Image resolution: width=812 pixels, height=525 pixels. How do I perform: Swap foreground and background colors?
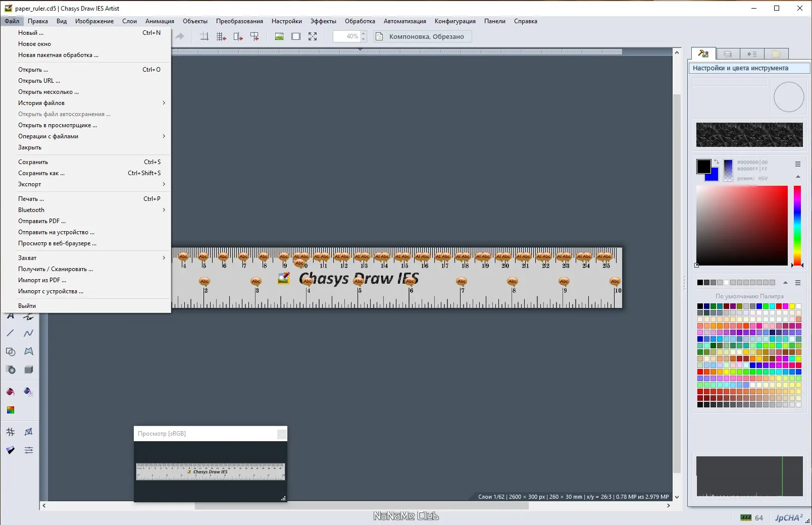[716, 162]
